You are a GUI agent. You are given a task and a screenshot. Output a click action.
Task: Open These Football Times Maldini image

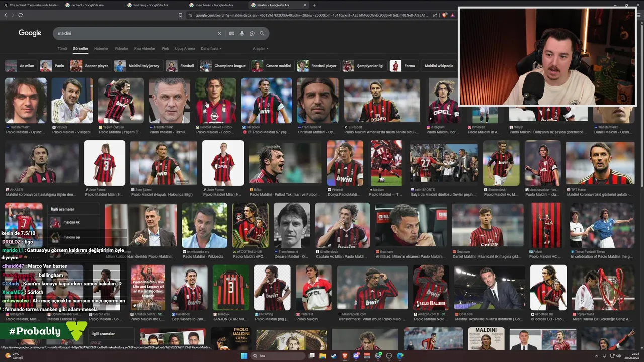602,225
